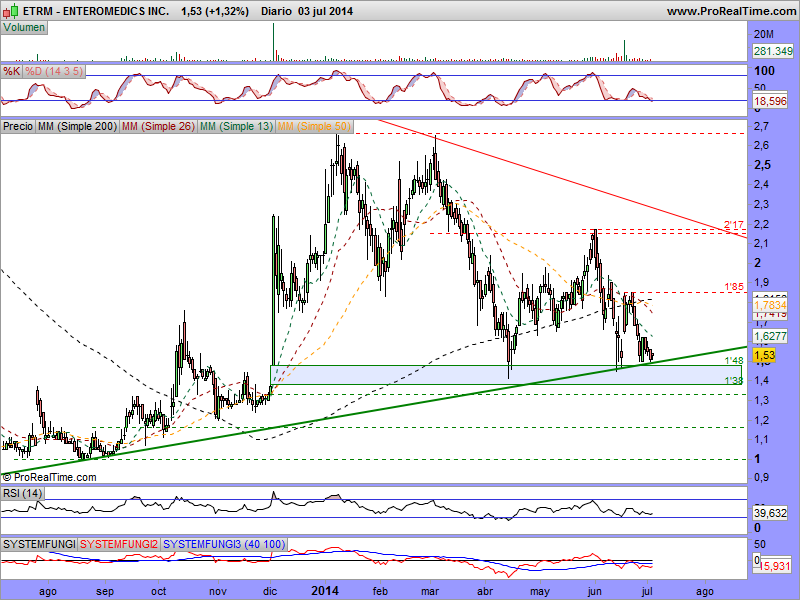Click the 20M volume axis label

(x=764, y=34)
